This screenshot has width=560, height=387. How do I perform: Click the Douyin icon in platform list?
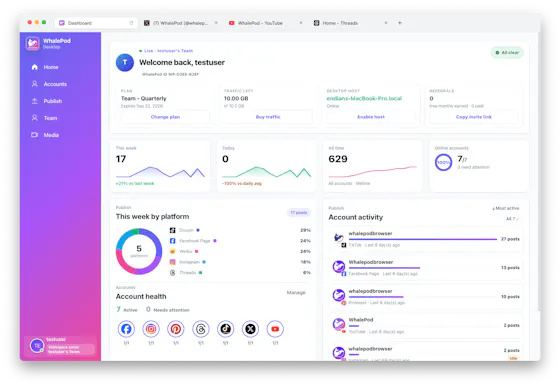[x=172, y=230]
